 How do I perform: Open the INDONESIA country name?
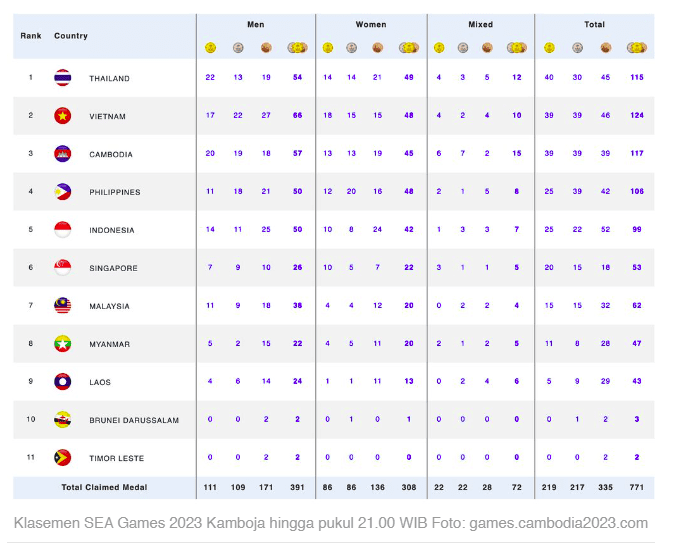112,230
